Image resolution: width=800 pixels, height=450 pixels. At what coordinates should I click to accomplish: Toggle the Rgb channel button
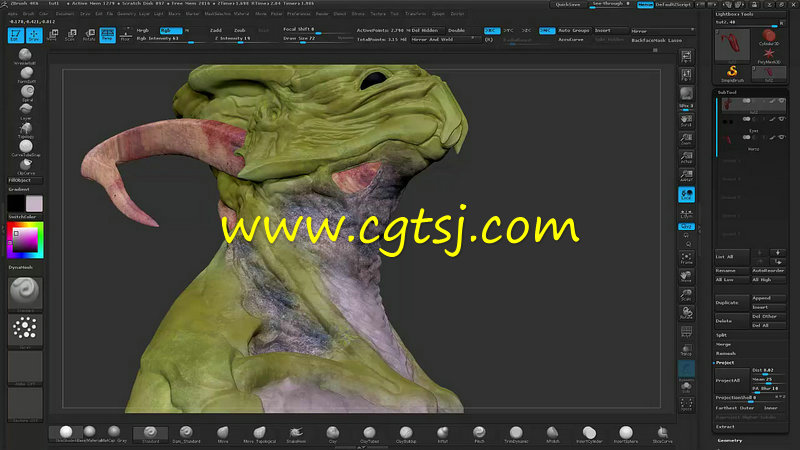(170, 31)
